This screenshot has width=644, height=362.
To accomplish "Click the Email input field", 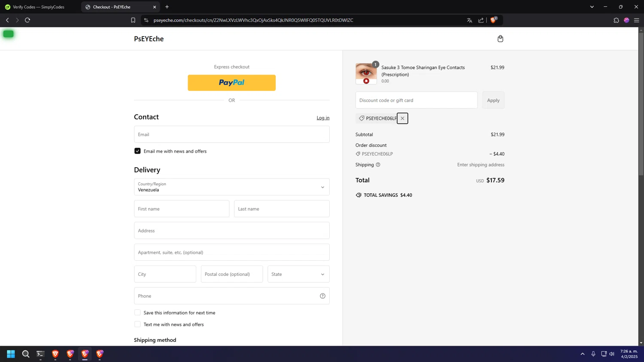I will (232, 134).
